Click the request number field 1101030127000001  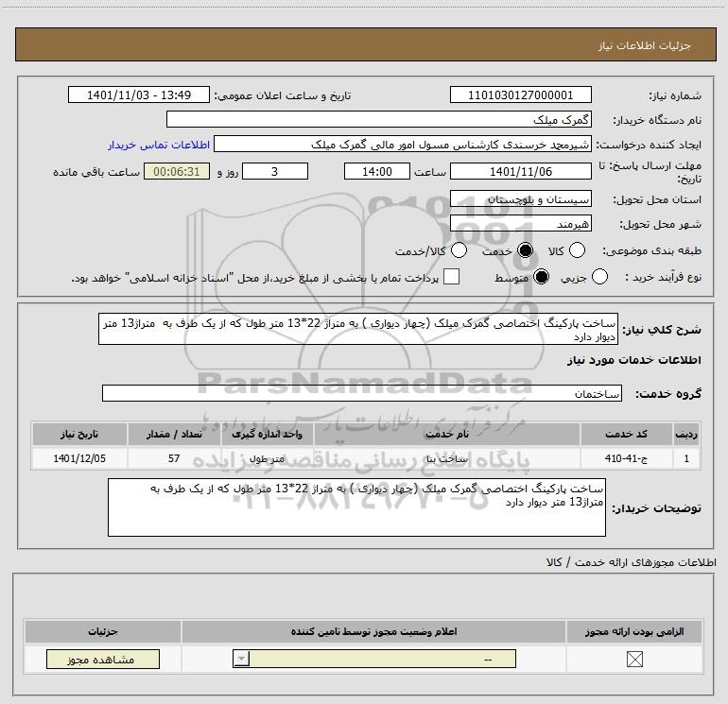tap(520, 95)
